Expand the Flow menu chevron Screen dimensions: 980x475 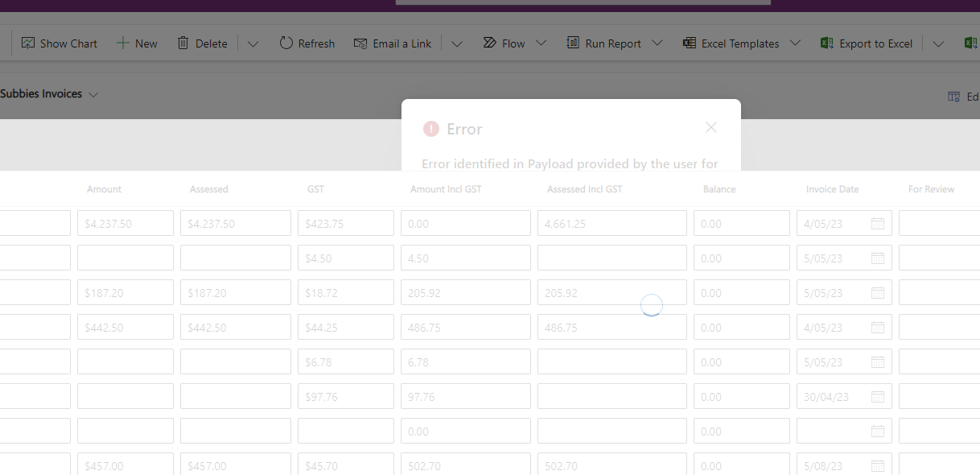coord(541,43)
